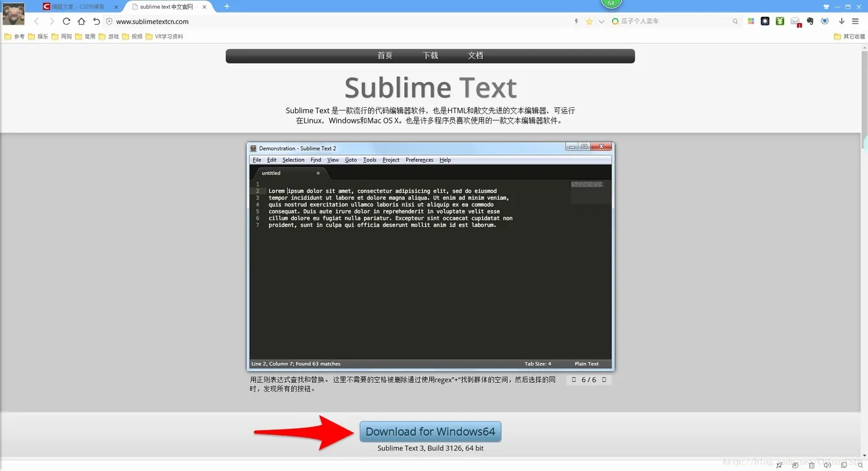Open the Evernote clipper icon in the toolbar
The image size is (868, 471).
point(810,20)
